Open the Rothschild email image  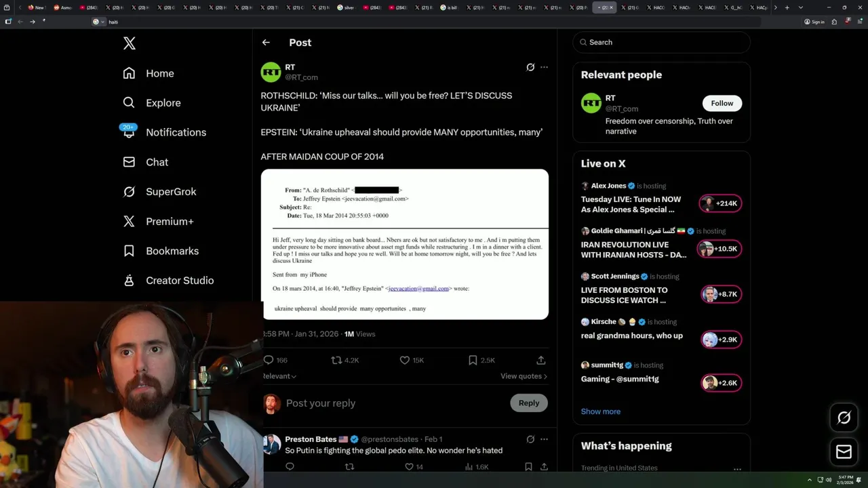405,244
